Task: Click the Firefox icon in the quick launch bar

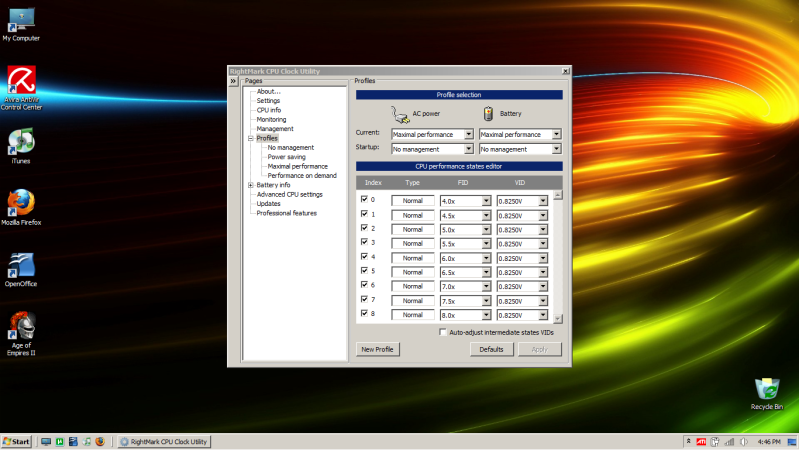Action: tap(100, 441)
